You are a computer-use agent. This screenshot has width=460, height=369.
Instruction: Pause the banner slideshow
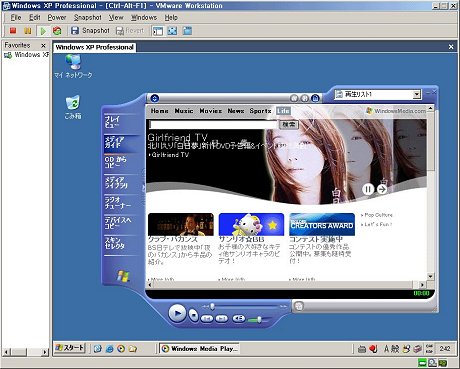pyautogui.click(x=368, y=189)
